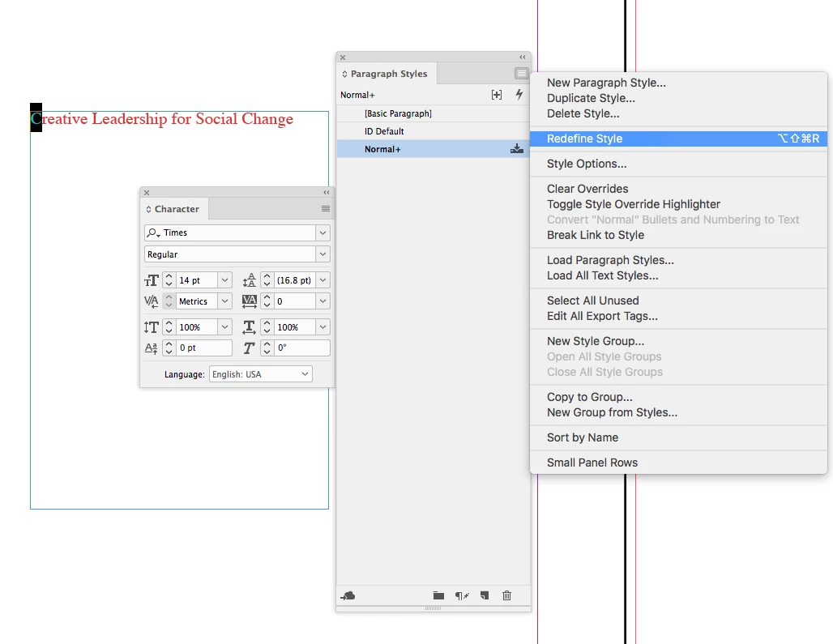The image size is (833, 644).
Task: Open the horizontal scale 100% dropdown
Action: click(x=323, y=327)
